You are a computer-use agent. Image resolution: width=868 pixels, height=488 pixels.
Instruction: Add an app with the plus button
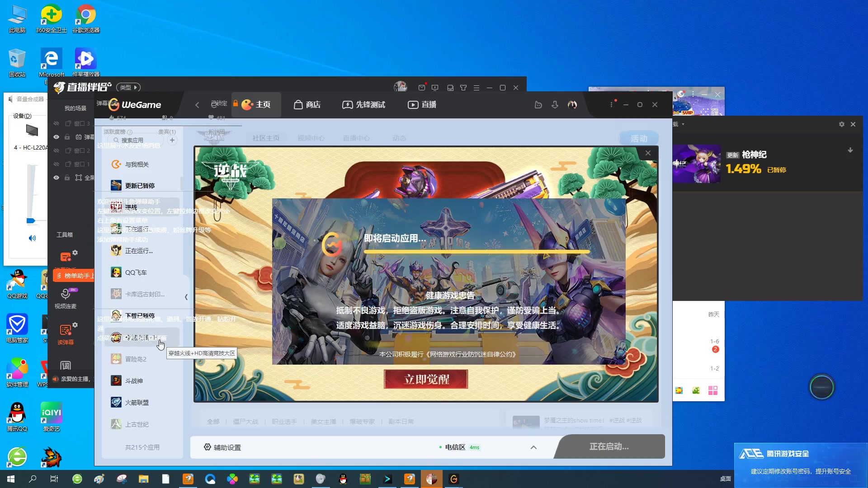pyautogui.click(x=172, y=140)
